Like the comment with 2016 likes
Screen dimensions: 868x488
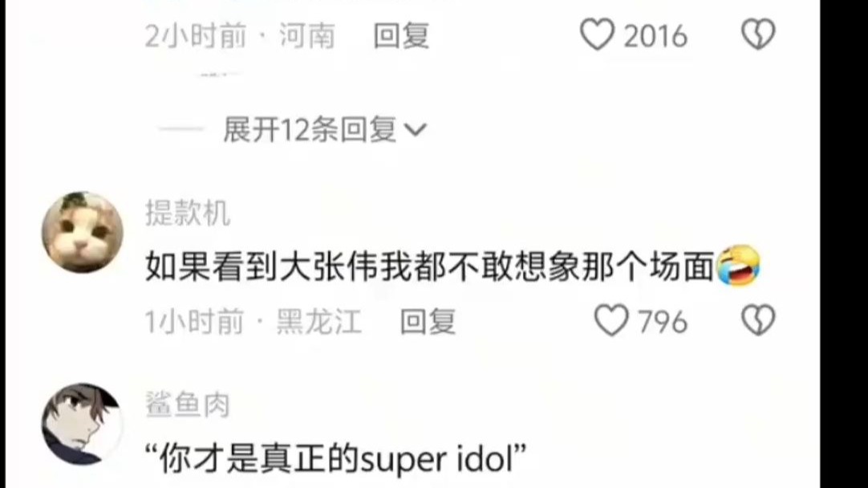click(597, 35)
